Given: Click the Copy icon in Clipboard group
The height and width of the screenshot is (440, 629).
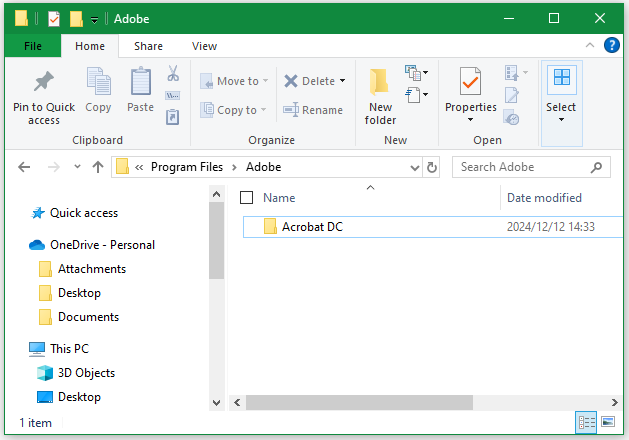Looking at the screenshot, I should coord(98,81).
